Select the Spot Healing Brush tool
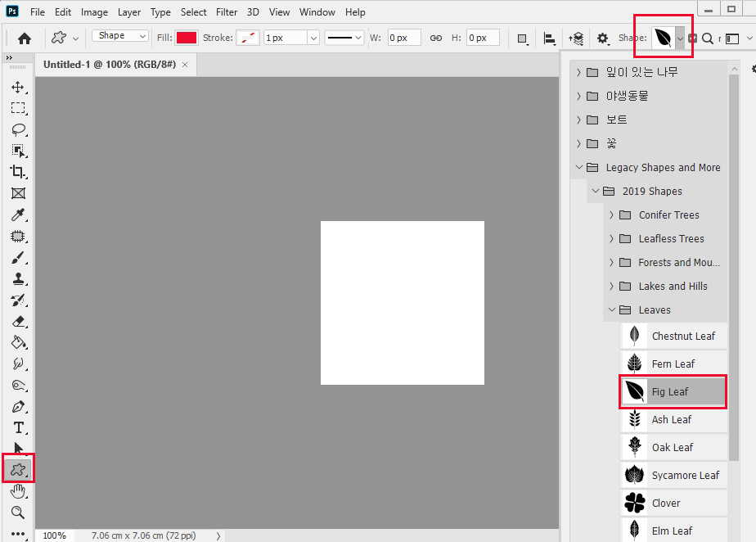The height and width of the screenshot is (542, 756). tap(18, 236)
